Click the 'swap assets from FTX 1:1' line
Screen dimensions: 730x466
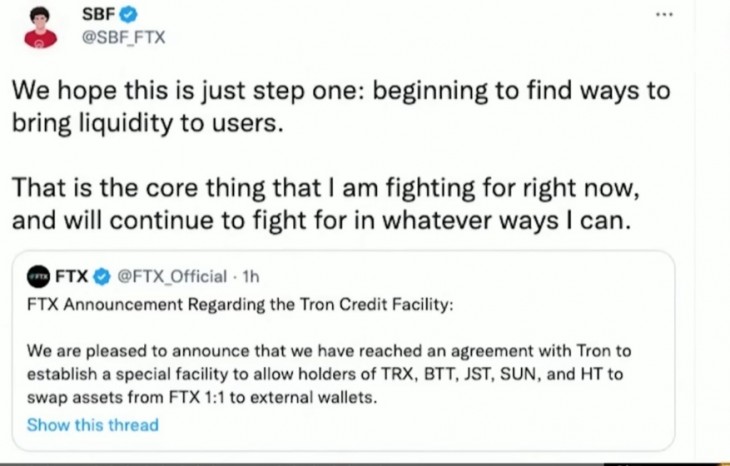tap(202, 397)
